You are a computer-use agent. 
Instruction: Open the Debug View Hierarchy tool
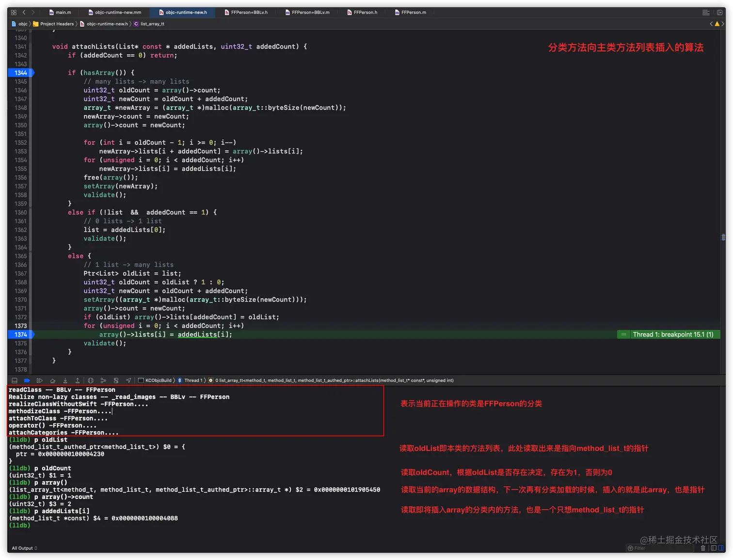point(90,380)
